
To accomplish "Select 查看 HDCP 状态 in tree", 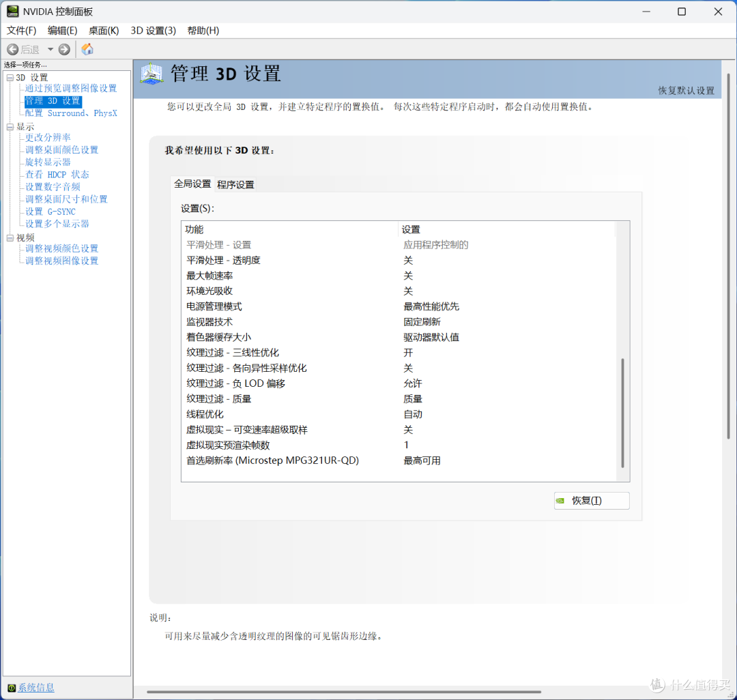I will pos(57,175).
